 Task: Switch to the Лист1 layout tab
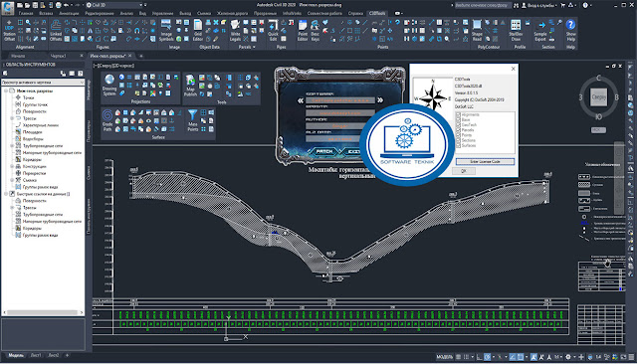pos(36,355)
